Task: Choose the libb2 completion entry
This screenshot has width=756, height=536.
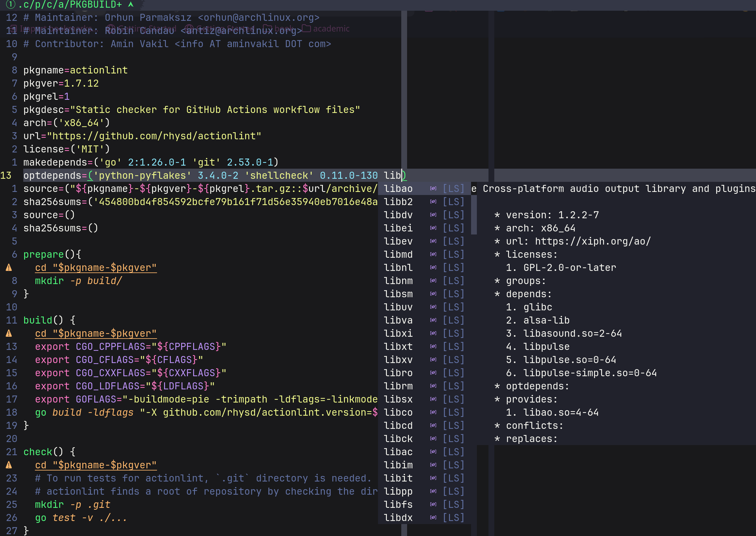Action: [424, 202]
